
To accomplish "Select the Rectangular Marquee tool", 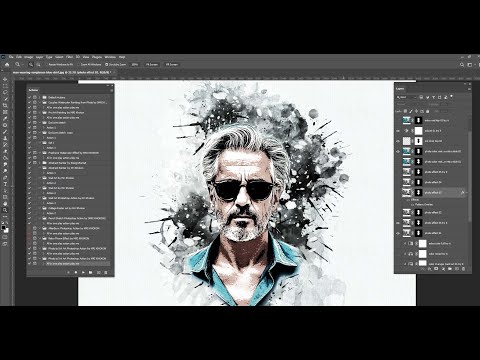I will coord(5,86).
